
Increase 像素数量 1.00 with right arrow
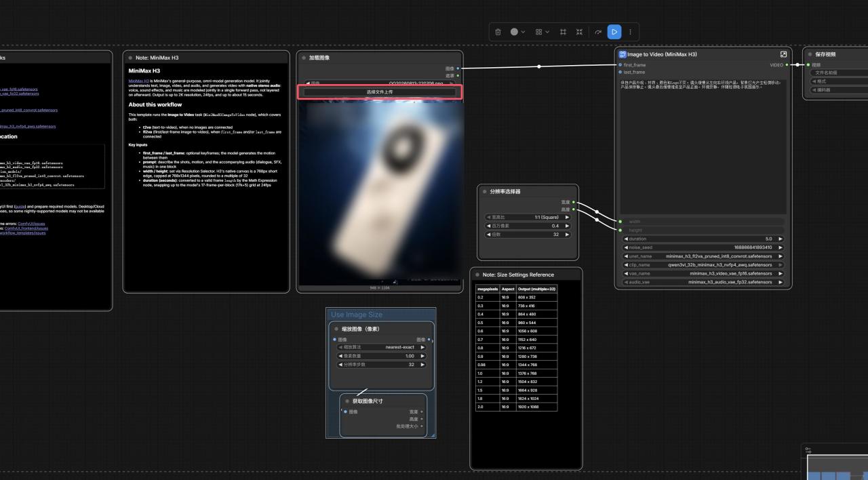[x=422, y=356]
